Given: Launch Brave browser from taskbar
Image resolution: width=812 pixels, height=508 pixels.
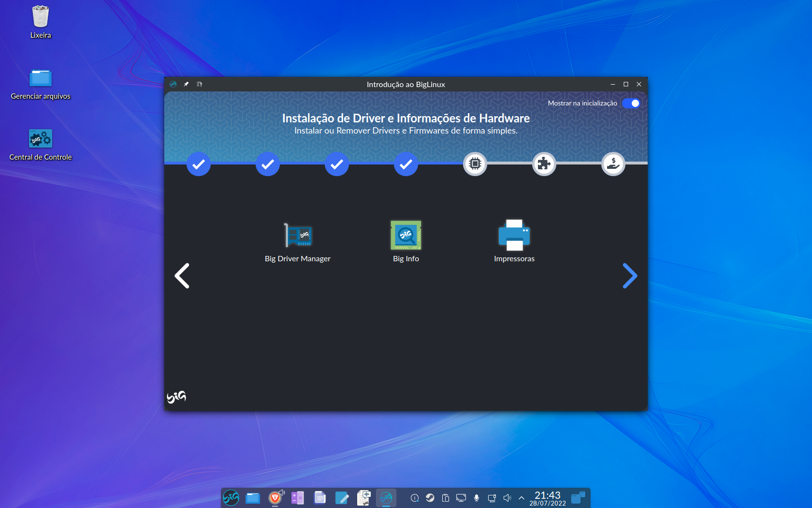Looking at the screenshot, I should [275, 498].
